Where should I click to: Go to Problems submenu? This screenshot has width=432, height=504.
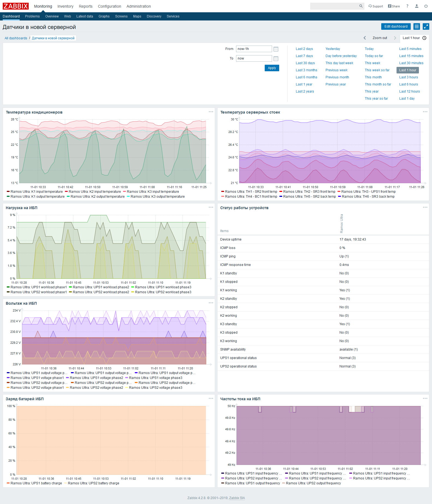tap(32, 16)
